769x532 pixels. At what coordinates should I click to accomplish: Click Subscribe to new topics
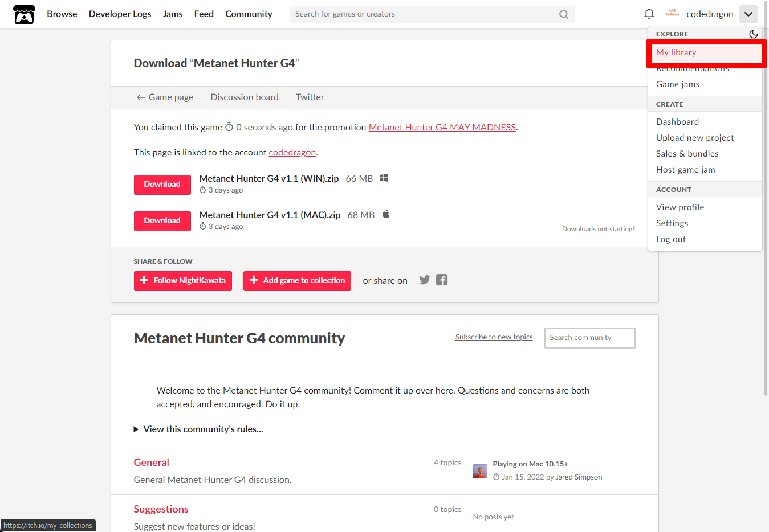(494, 337)
